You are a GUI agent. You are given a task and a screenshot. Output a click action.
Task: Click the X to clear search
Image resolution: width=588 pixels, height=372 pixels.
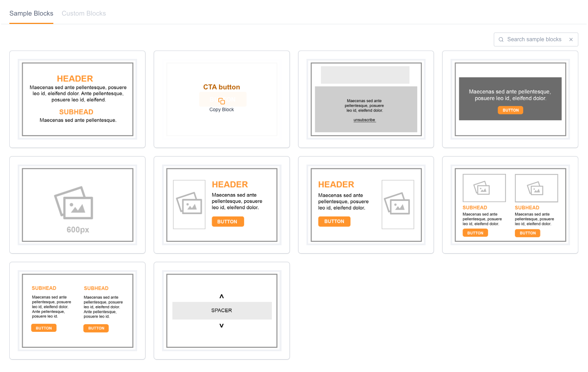[571, 39]
